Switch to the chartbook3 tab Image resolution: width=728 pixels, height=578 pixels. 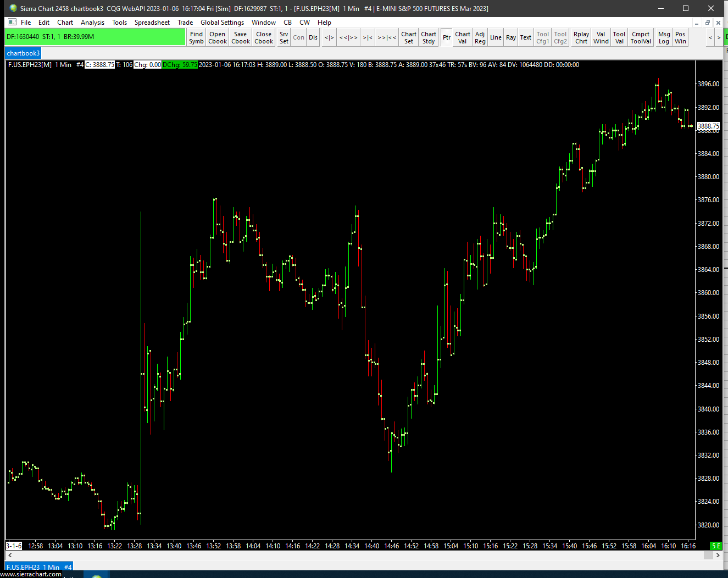point(23,53)
